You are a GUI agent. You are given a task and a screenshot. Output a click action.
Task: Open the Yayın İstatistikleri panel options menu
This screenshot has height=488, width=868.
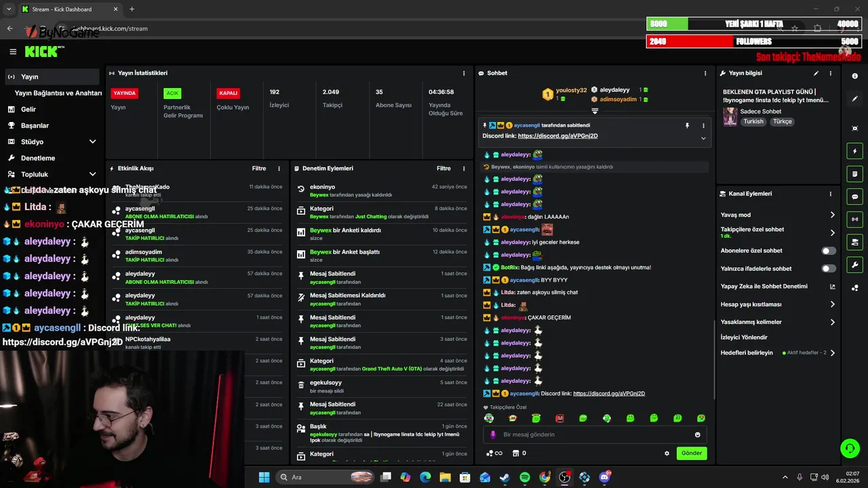pos(464,73)
